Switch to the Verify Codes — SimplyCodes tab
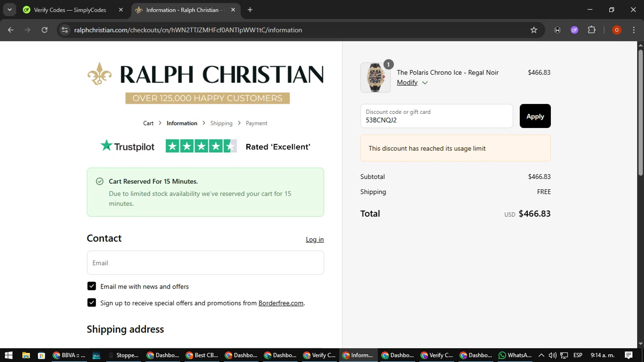The width and height of the screenshot is (644, 362). 70,10
